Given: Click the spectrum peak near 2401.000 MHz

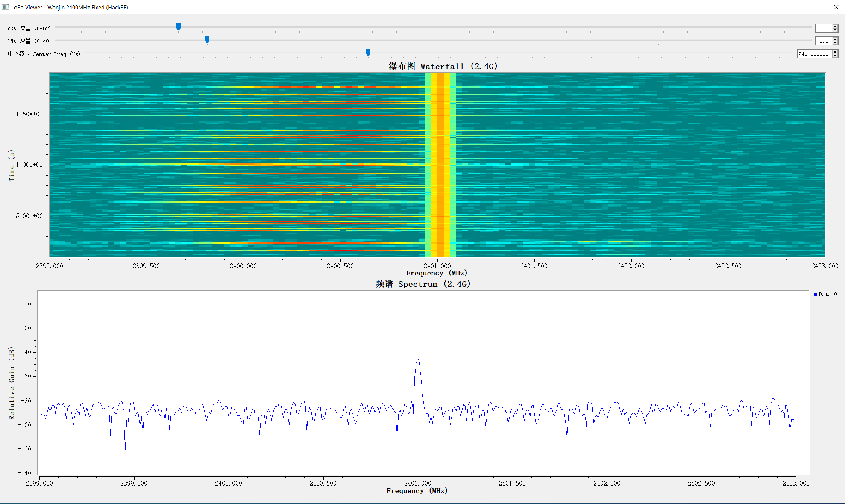Looking at the screenshot, I should pyautogui.click(x=418, y=359).
